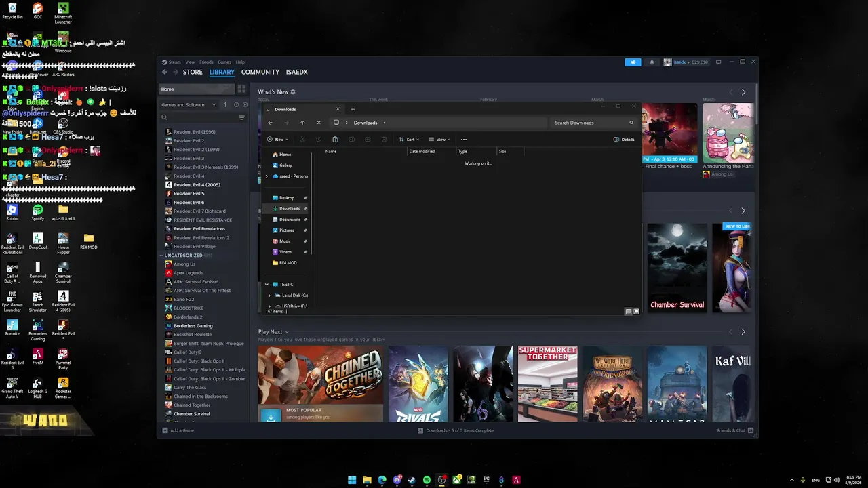Open the Steam Downloads status link
The width and height of the screenshot is (868, 488).
(x=456, y=430)
